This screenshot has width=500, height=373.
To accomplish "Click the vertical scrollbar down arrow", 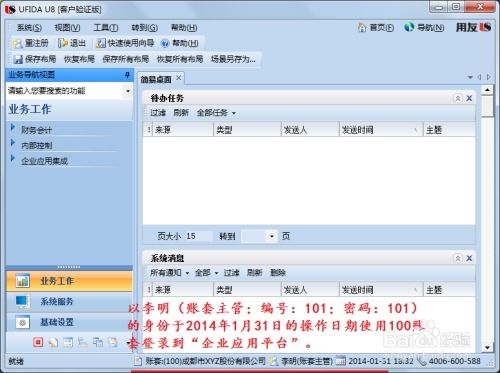I will 487,347.
